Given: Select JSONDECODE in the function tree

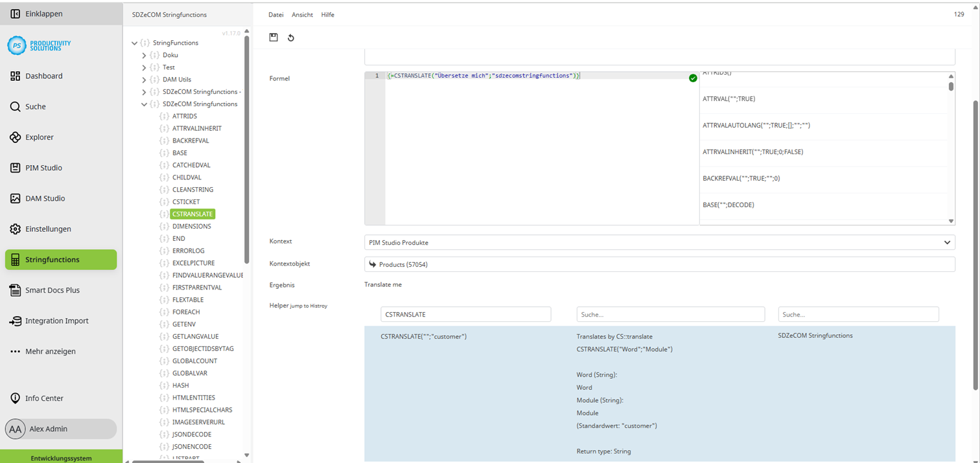Looking at the screenshot, I should coord(192,435).
